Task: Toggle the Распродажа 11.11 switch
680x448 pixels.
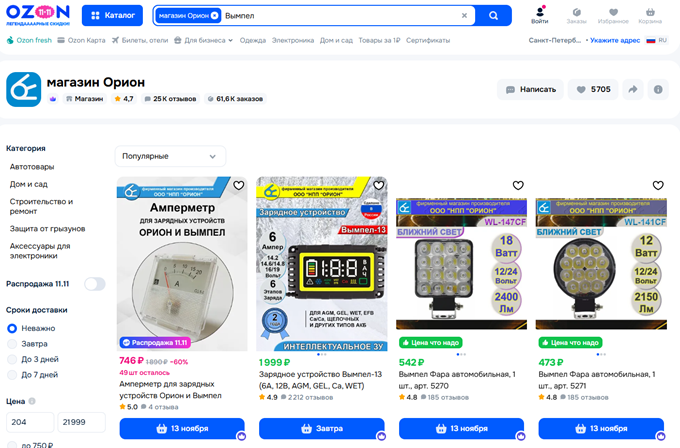Action: pyautogui.click(x=95, y=284)
